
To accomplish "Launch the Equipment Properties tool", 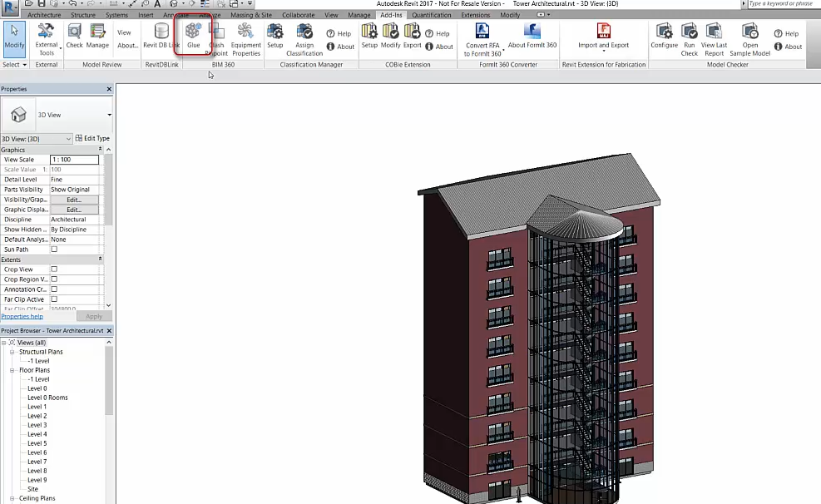I will click(245, 39).
